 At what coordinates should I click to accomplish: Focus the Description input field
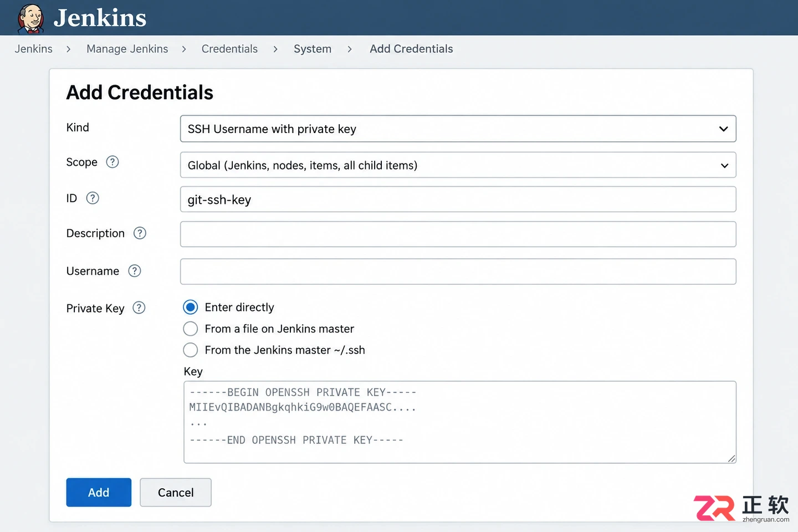pyautogui.click(x=458, y=234)
